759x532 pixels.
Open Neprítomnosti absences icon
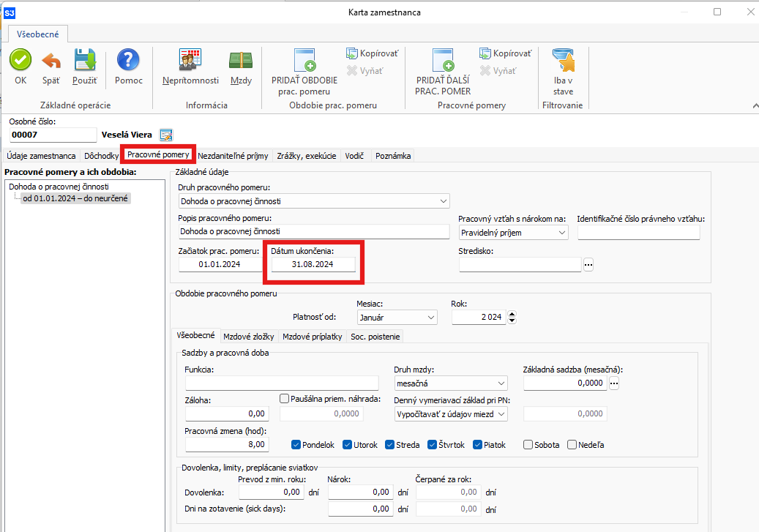coord(190,60)
